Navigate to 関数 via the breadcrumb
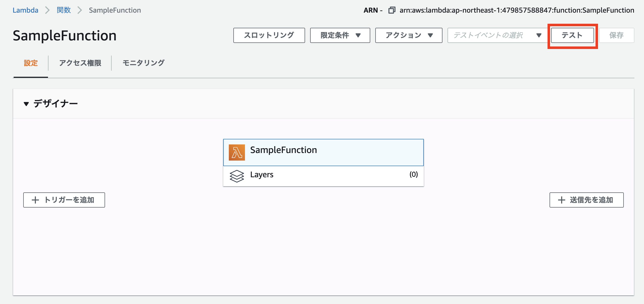This screenshot has width=644, height=304. point(64,10)
